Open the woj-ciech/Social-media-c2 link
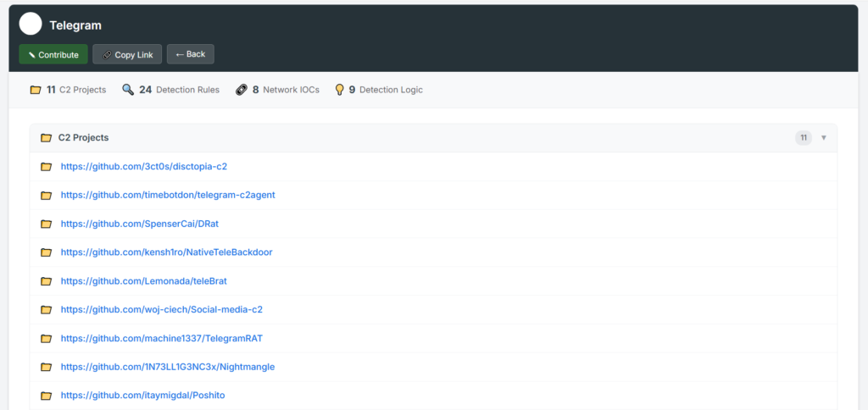The height and width of the screenshot is (410, 868). click(x=162, y=310)
